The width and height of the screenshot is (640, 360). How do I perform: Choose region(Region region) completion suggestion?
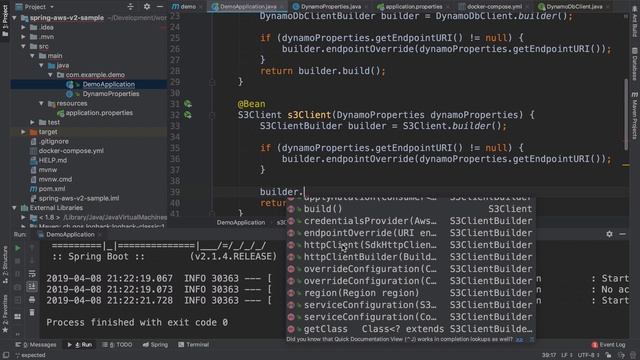(x=411, y=293)
